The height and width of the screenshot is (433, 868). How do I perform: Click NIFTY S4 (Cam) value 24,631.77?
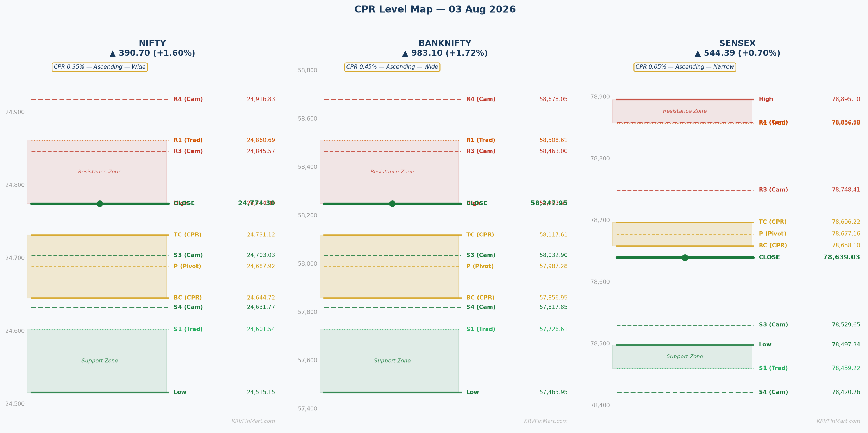(x=261, y=307)
